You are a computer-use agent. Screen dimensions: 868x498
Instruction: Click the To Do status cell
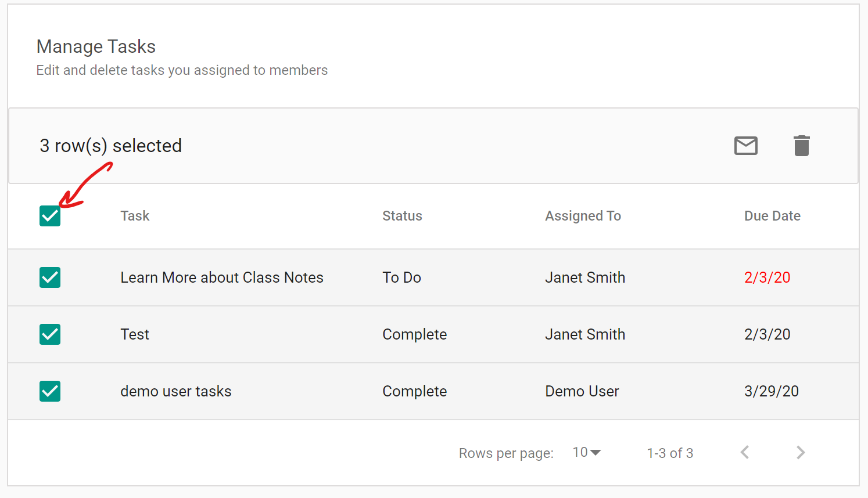click(401, 277)
